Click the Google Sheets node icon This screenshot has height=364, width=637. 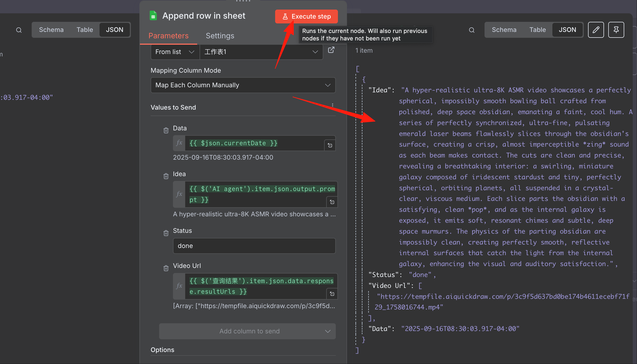153,16
